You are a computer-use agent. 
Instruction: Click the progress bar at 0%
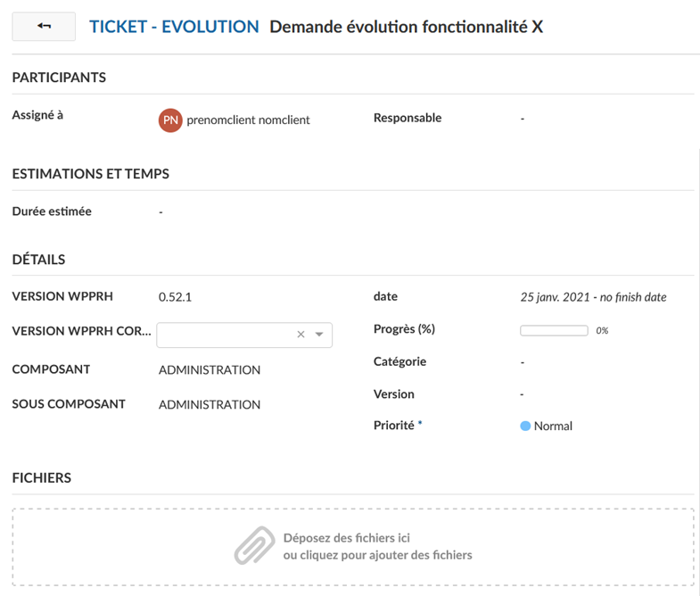click(x=554, y=331)
